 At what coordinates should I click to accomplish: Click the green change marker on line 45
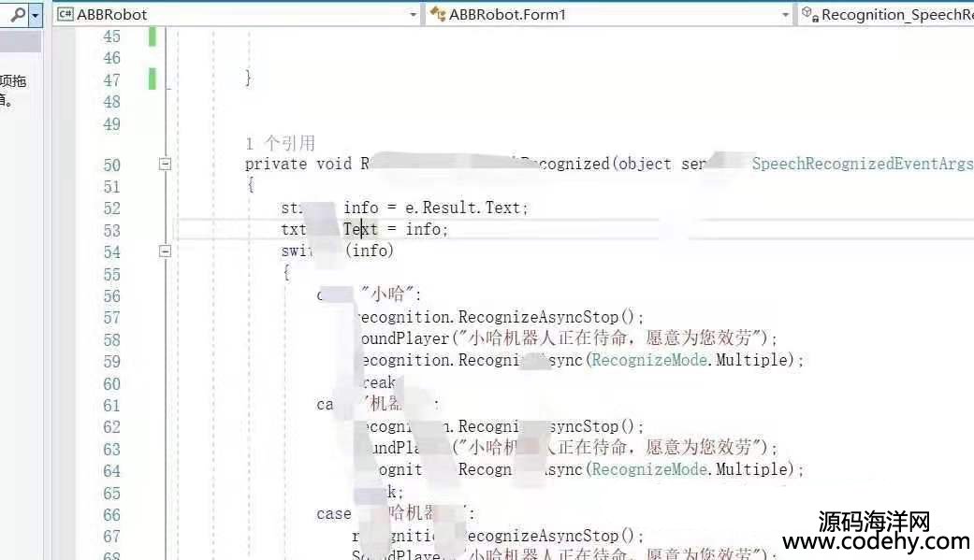point(153,36)
